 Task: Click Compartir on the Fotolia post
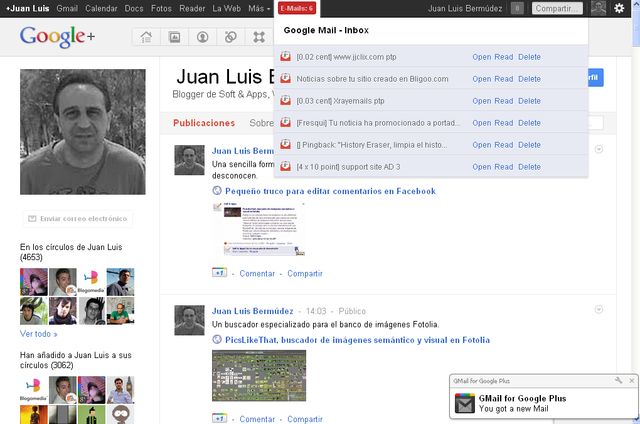(x=305, y=419)
